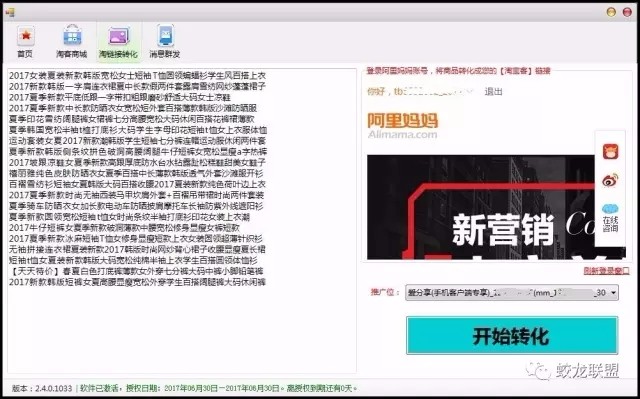640x399 pixels.
Task: Click the 版本：2.4.0.1033 status text
Action: coord(42,388)
